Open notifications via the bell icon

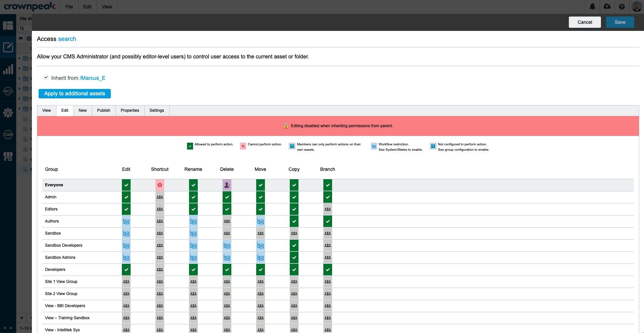tap(592, 7)
